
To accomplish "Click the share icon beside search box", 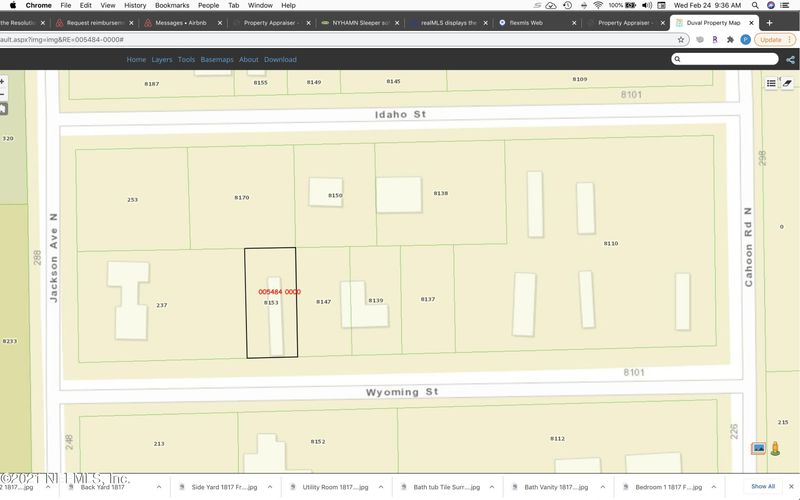I will coord(790,60).
